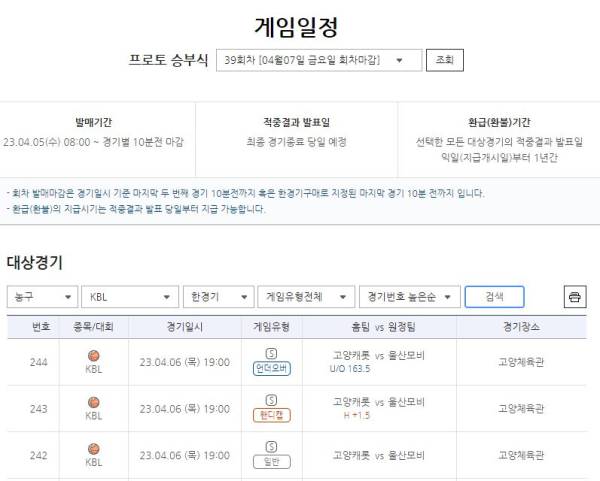
Task: Click basketball icon in match 244 row
Action: (94, 356)
